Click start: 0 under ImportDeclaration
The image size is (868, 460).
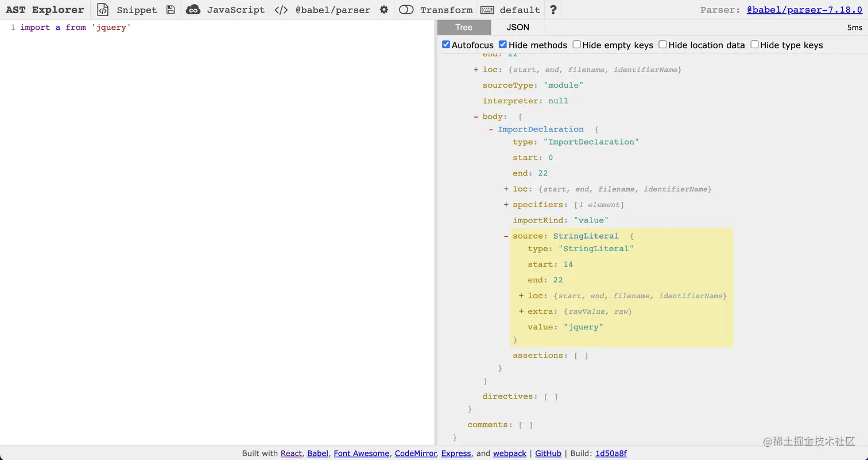click(x=533, y=157)
